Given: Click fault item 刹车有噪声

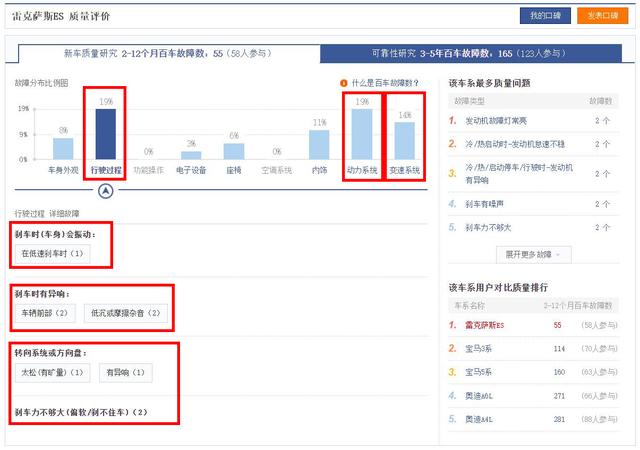Looking at the screenshot, I should pyautogui.click(x=484, y=204).
